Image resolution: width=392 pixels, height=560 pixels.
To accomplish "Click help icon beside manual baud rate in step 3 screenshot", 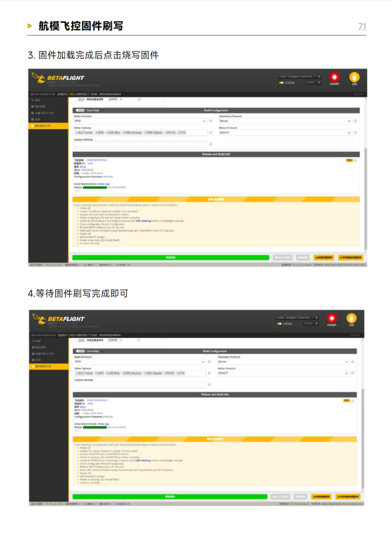I will pos(139,99).
